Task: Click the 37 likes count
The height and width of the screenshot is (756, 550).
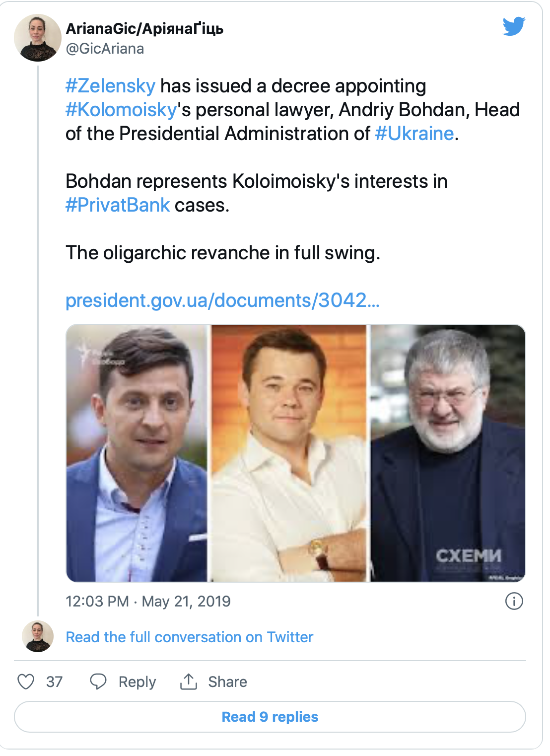Action: click(54, 681)
